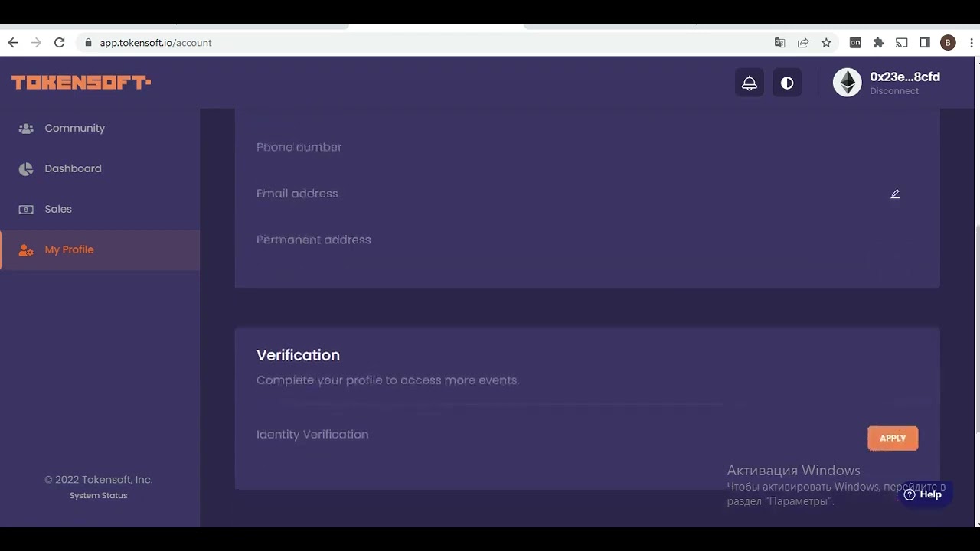This screenshot has width=980, height=551.
Task: Click the Identity Verification label
Action: 312,434
